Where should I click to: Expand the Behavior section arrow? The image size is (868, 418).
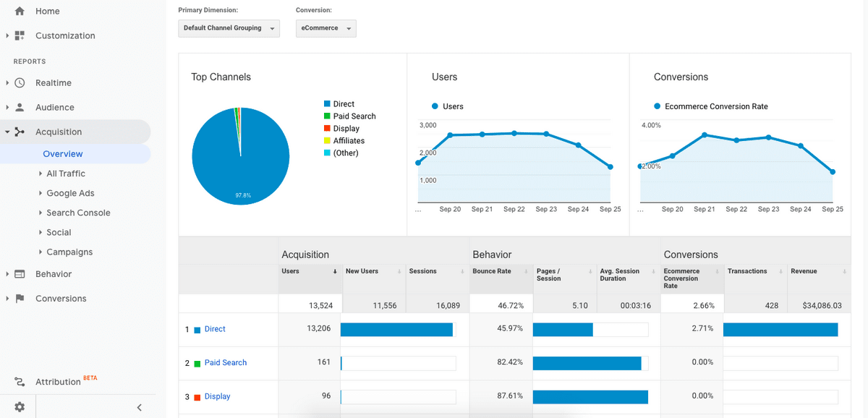click(7, 274)
